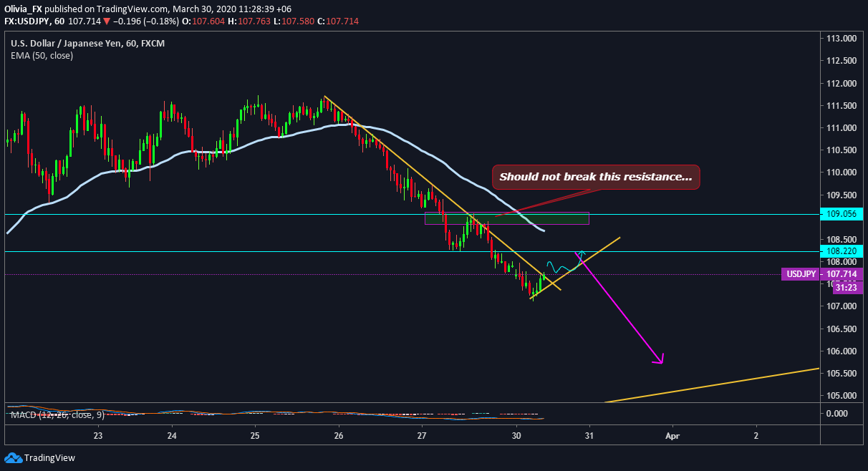The image size is (868, 471).
Task: Click the 113.000 price axis value
Action: tap(841, 39)
